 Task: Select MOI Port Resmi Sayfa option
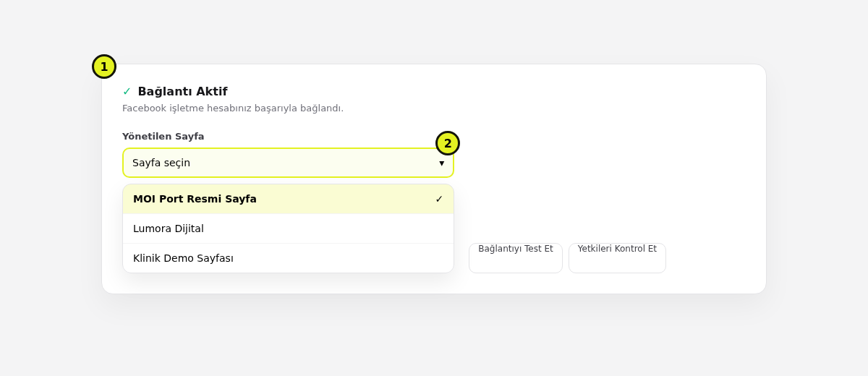pos(288,199)
